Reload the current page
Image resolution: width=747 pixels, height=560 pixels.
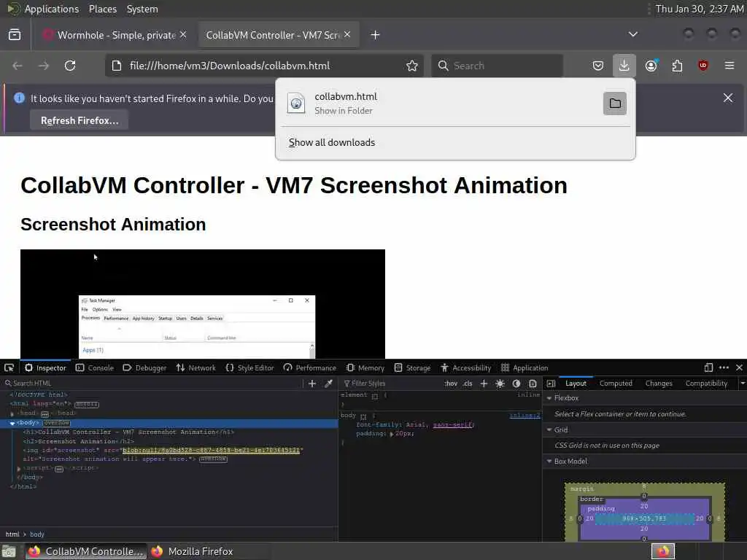point(70,66)
